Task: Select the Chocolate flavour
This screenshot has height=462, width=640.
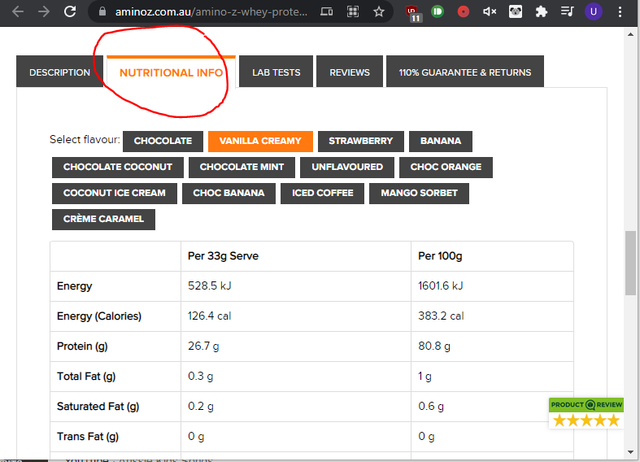Action: [x=163, y=141]
